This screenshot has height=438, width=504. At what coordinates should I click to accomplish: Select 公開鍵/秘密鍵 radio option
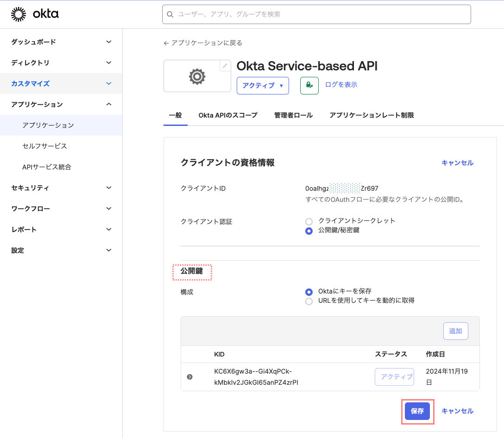coord(309,231)
